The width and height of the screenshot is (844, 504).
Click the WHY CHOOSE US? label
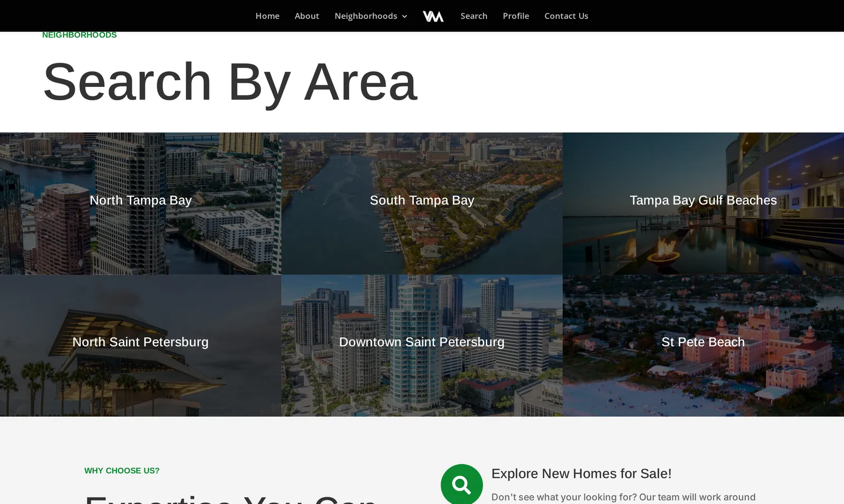122,471
